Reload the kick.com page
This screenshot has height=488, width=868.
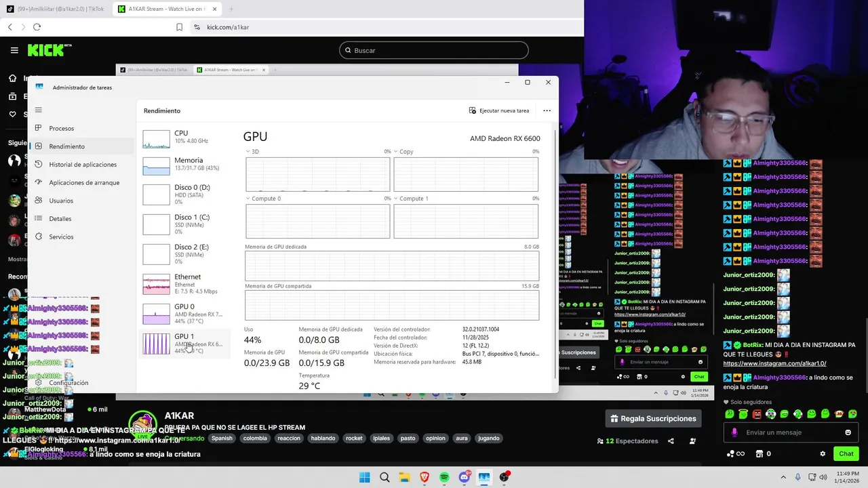click(37, 27)
